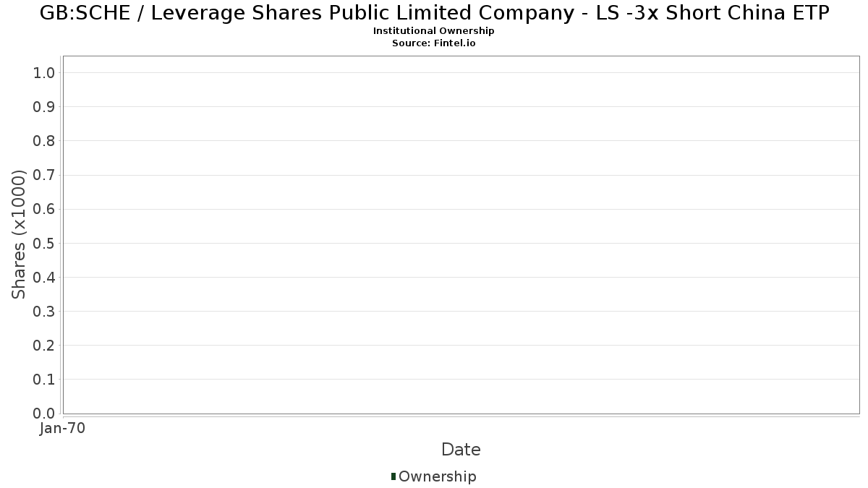Click the Source: Fintel.io text
This screenshot has width=868, height=488.
pyautogui.click(x=434, y=43)
